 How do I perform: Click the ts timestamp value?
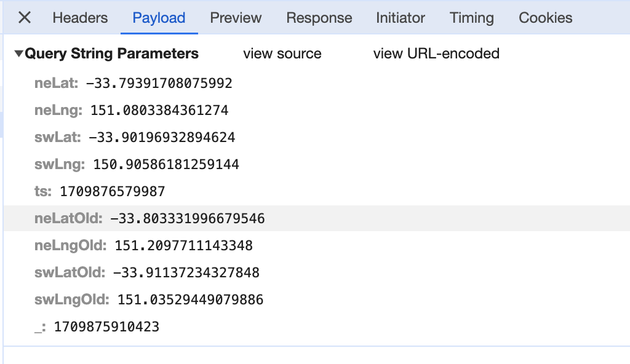point(112,192)
